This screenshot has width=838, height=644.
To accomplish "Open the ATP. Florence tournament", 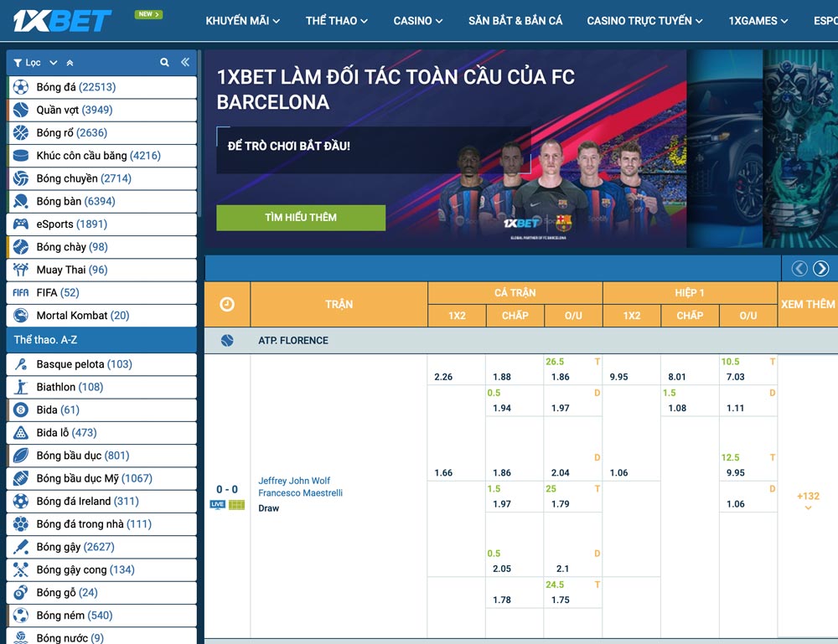I will [293, 341].
